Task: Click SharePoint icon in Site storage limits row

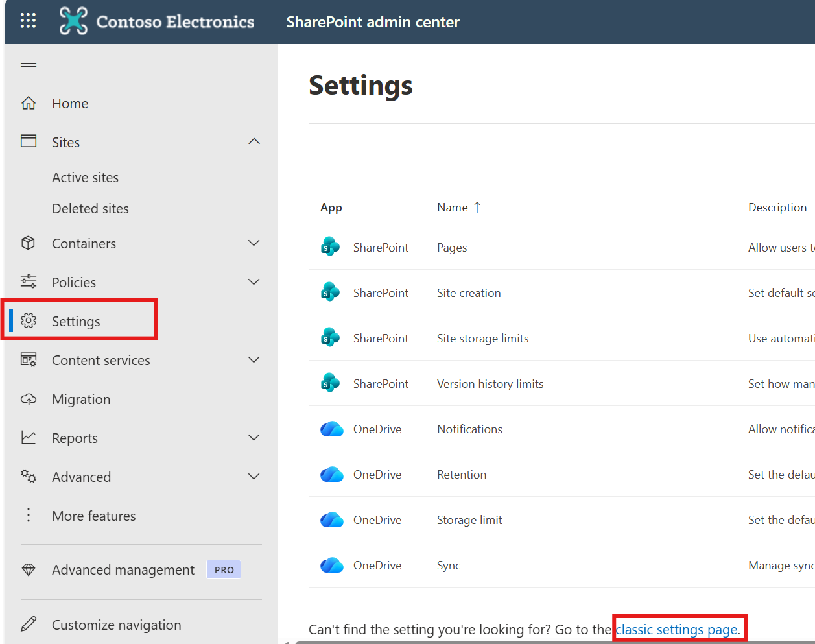Action: click(331, 337)
